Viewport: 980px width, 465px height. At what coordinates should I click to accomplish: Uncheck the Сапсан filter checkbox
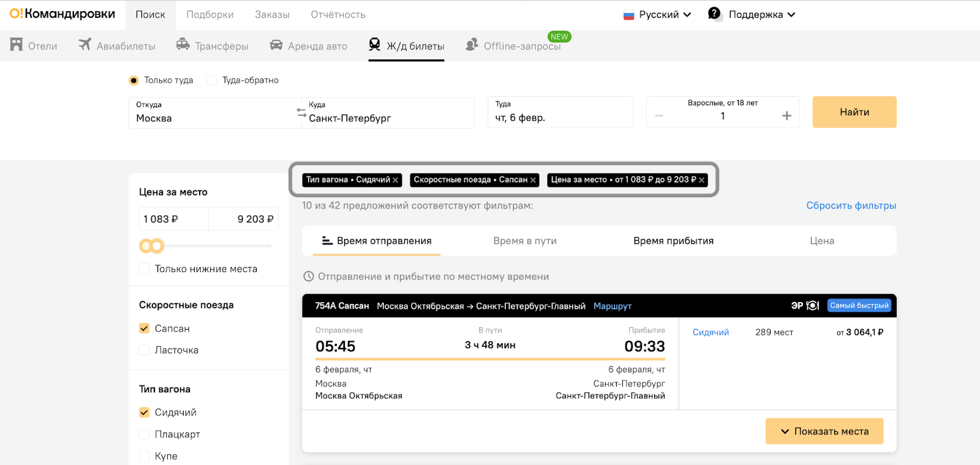[145, 328]
